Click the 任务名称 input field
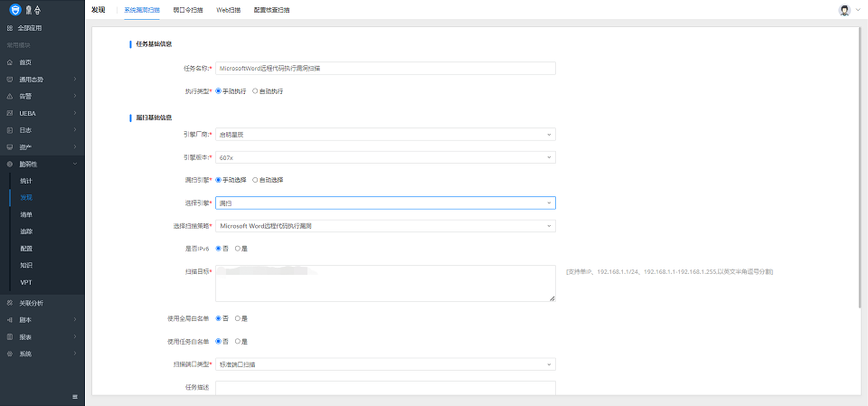Viewport: 868px width, 406px height. [x=384, y=68]
